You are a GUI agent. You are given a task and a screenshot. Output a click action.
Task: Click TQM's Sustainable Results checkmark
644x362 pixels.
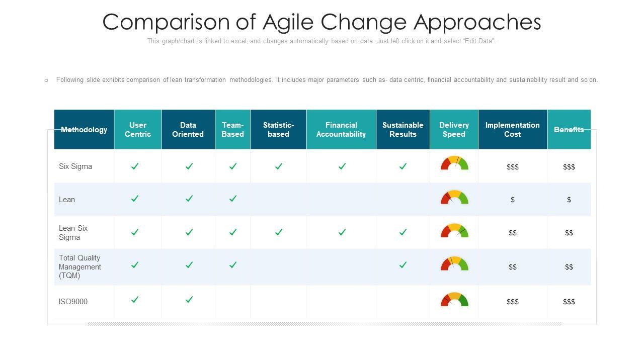tap(403, 264)
